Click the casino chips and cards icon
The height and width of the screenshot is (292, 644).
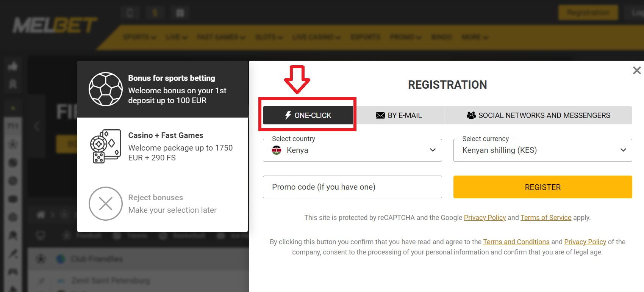(105, 146)
